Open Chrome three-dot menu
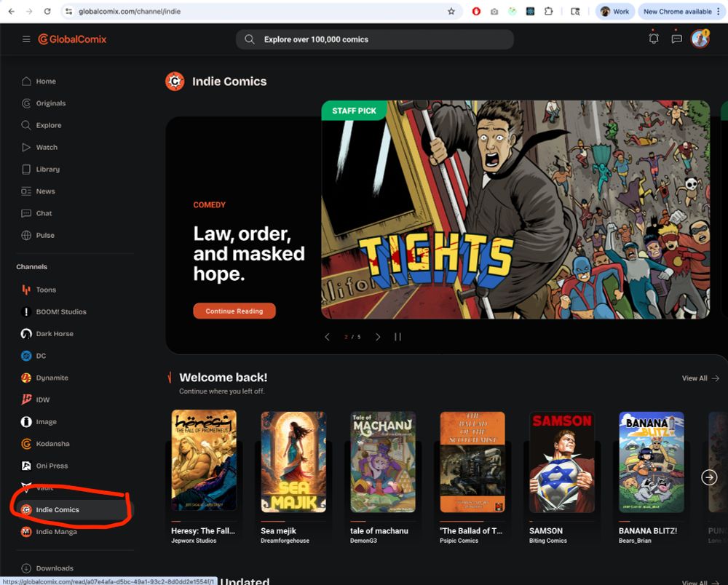 tap(719, 11)
